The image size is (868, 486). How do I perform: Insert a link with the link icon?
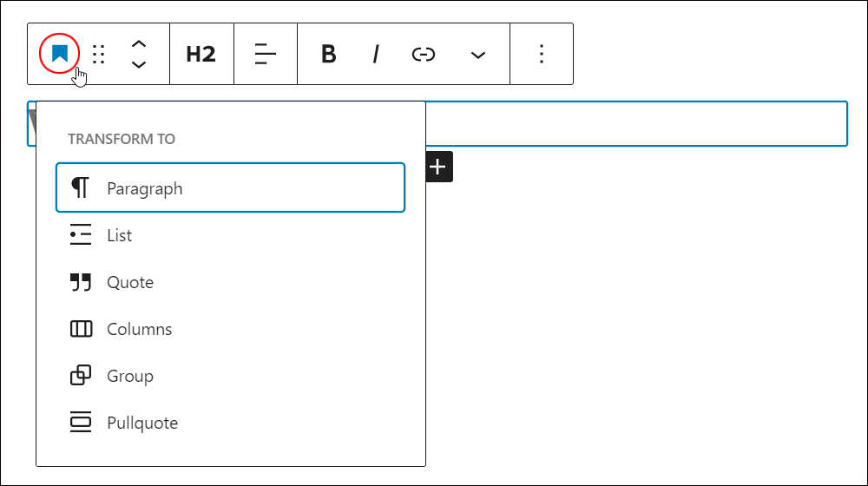coord(424,54)
